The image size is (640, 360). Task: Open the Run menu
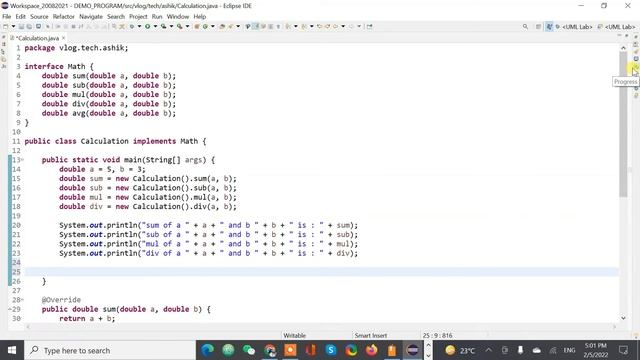(x=157, y=17)
